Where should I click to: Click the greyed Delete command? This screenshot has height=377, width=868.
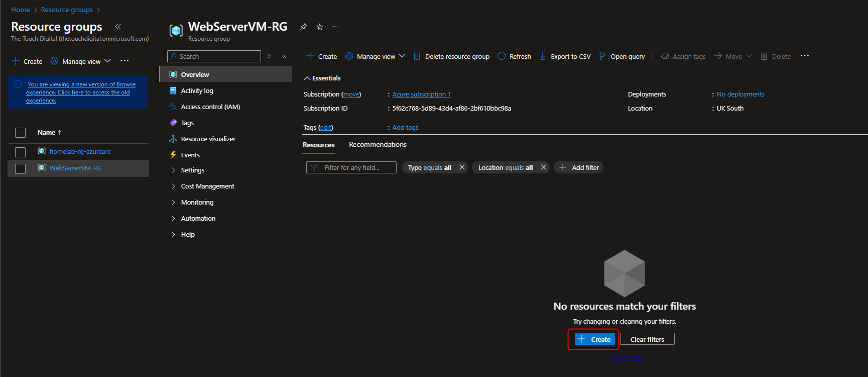tap(776, 56)
